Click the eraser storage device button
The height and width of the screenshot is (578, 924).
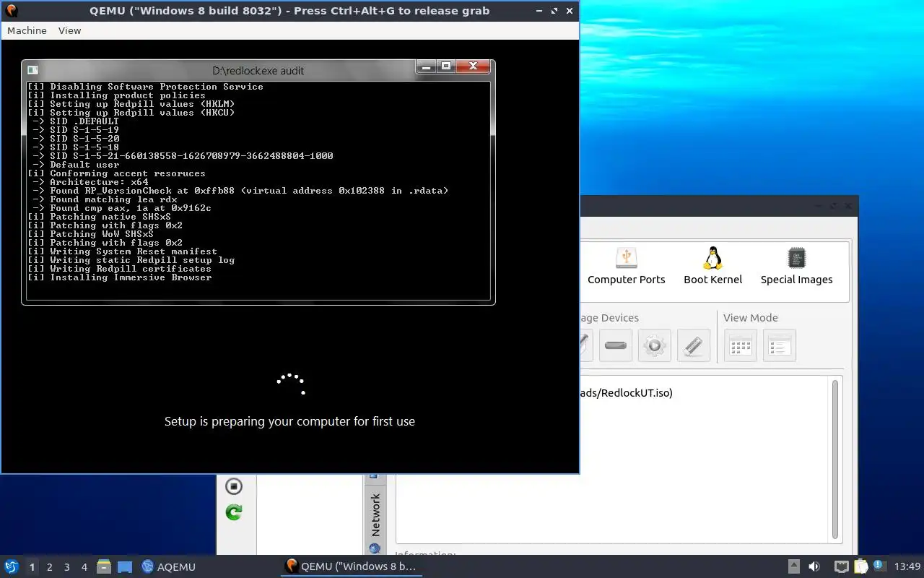click(693, 345)
